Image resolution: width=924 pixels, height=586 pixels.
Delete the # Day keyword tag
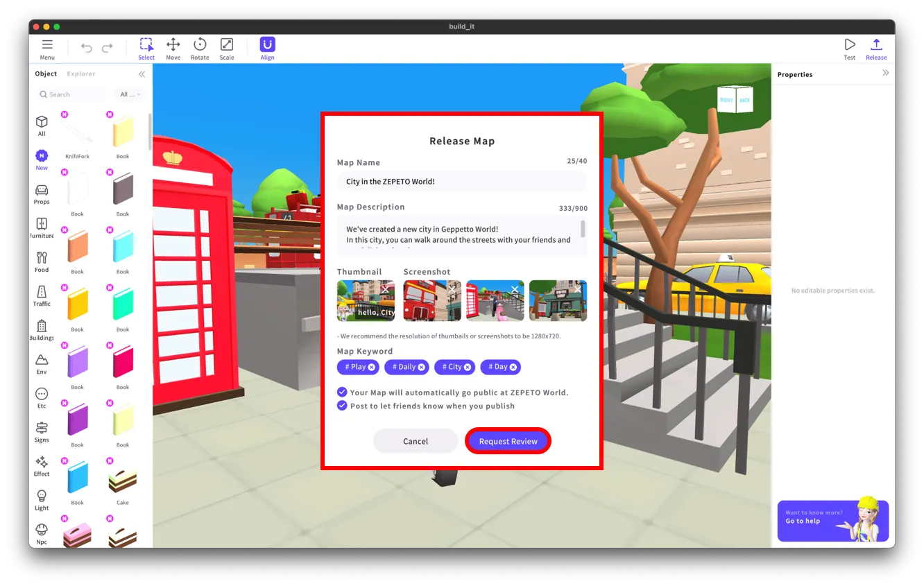click(513, 368)
